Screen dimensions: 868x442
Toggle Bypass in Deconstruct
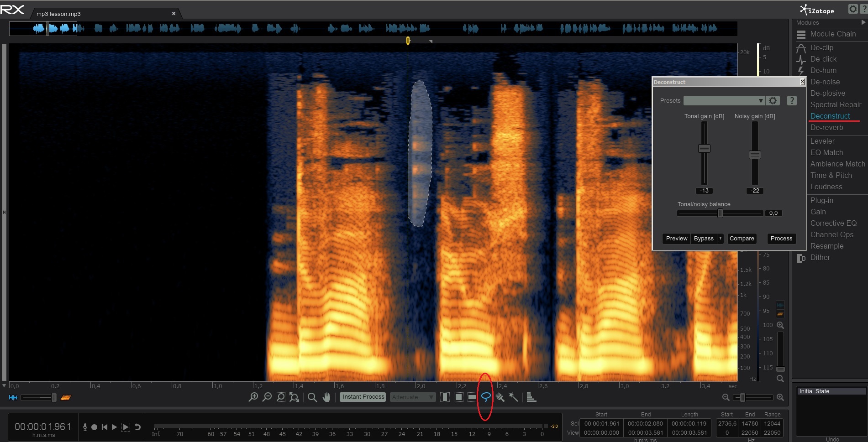click(704, 239)
